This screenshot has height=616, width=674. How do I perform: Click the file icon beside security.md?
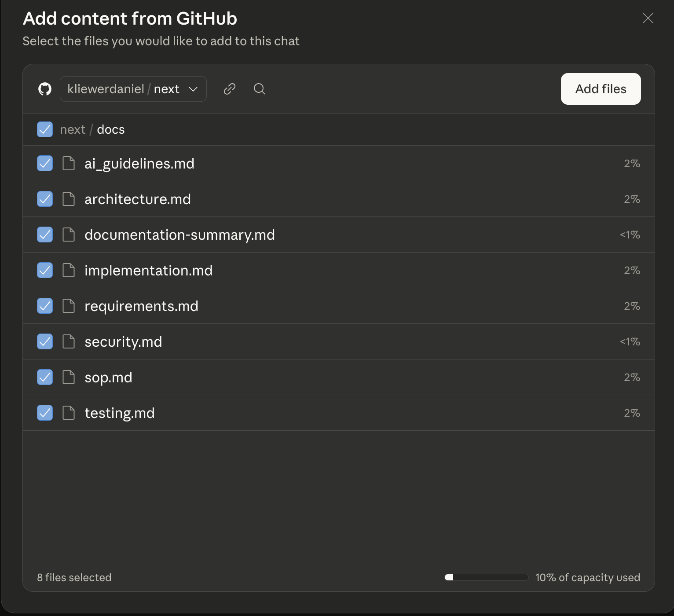click(69, 341)
